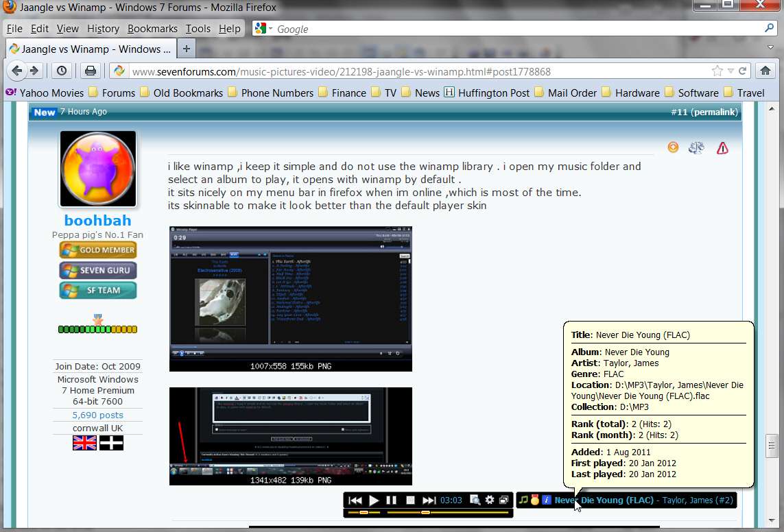Click the player search magnifier icon

pyautogui.click(x=475, y=500)
